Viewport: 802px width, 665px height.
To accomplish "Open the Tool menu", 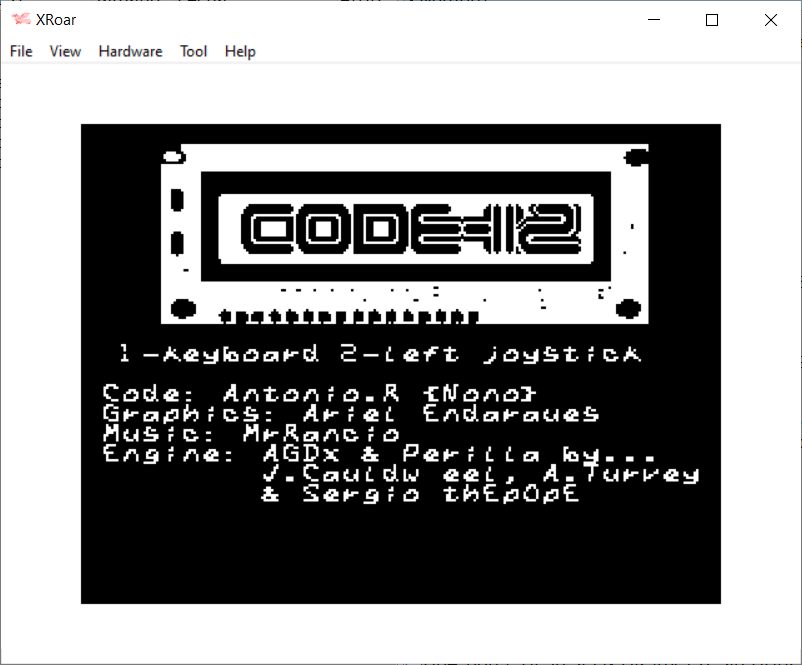I will pyautogui.click(x=193, y=51).
